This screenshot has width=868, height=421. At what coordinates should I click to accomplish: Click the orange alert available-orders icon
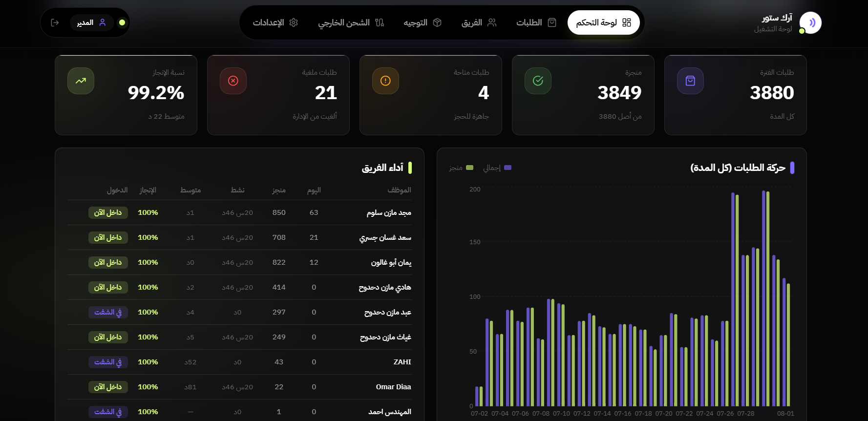(x=385, y=81)
